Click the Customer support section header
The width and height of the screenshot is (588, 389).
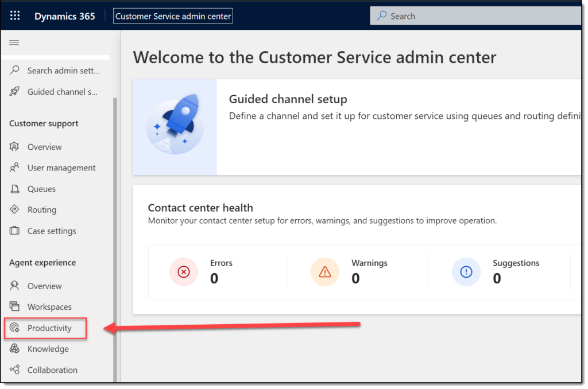coord(44,124)
